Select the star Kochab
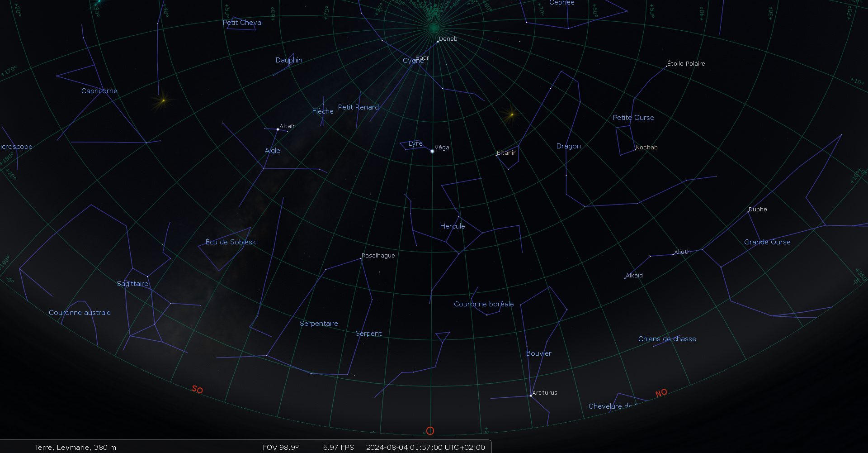This screenshot has height=453, width=868. tap(635, 150)
